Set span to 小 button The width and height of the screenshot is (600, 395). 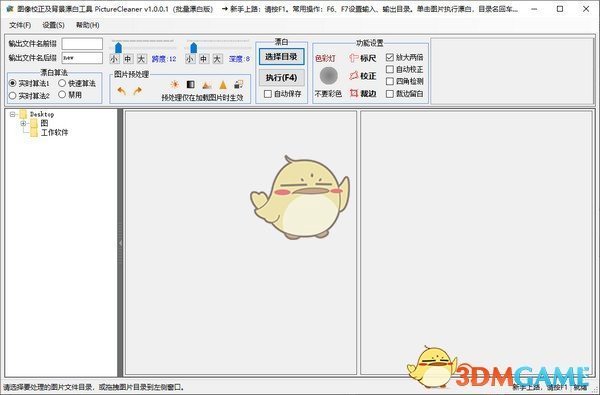point(114,59)
